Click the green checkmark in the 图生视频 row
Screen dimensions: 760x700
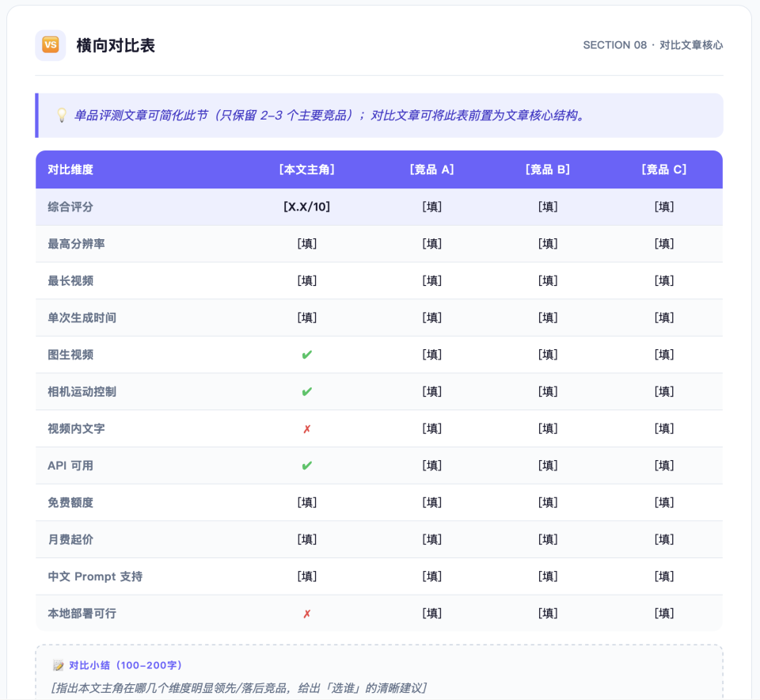click(307, 355)
